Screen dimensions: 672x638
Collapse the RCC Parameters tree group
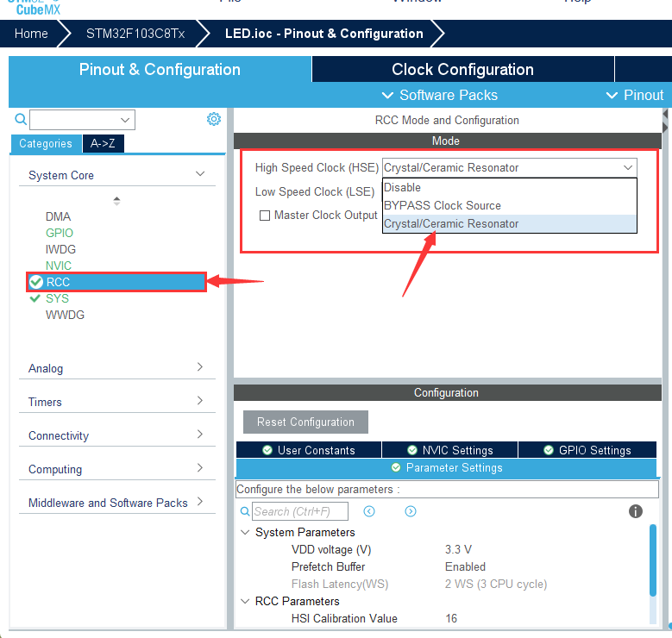(x=245, y=601)
